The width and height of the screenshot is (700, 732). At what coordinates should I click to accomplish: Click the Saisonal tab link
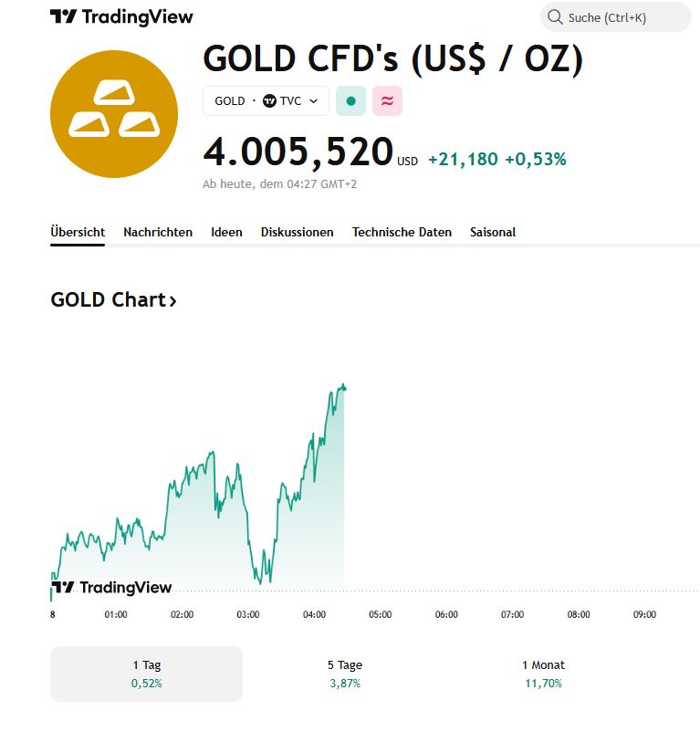tap(493, 232)
